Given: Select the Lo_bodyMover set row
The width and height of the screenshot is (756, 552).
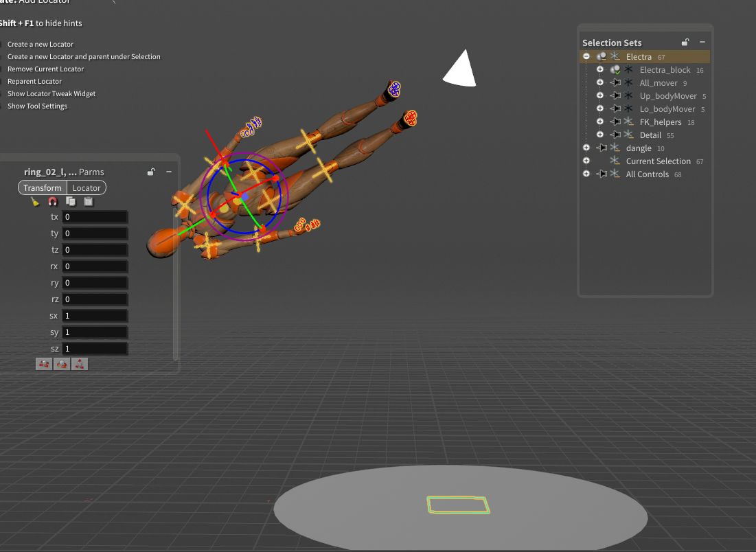Looking at the screenshot, I should [x=645, y=109].
